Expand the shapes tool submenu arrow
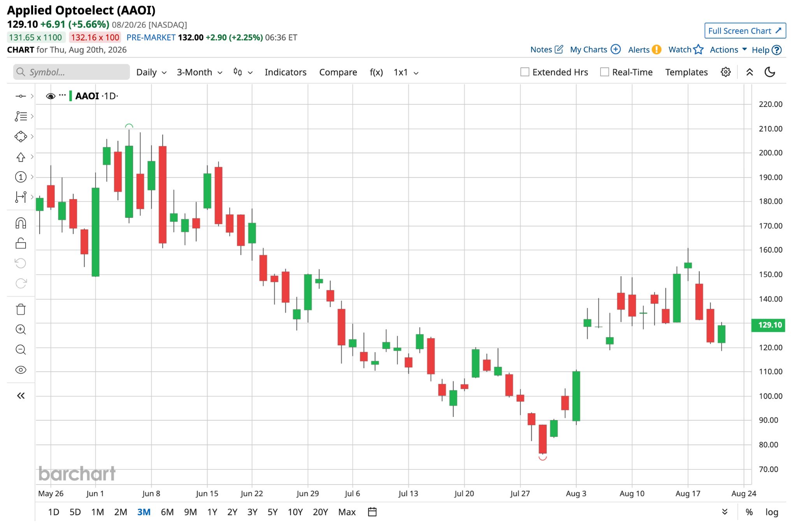 click(32, 137)
